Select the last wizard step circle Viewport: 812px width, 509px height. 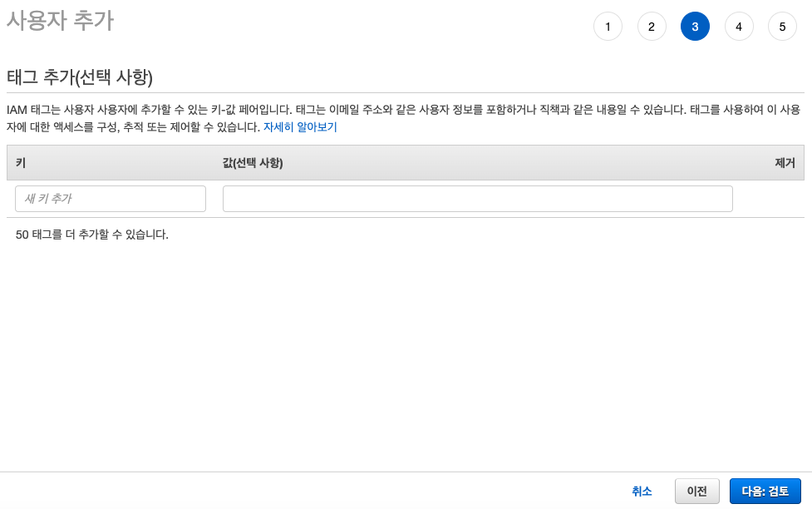tap(782, 26)
